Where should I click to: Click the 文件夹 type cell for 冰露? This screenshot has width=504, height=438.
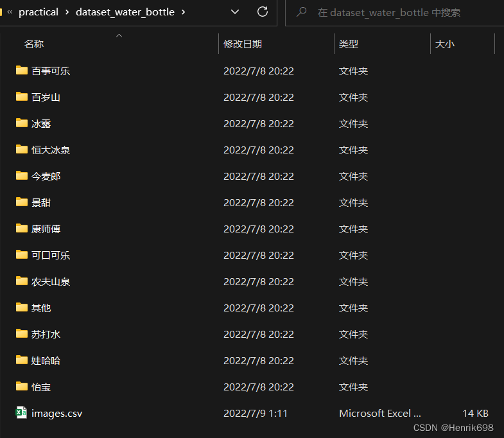(353, 123)
